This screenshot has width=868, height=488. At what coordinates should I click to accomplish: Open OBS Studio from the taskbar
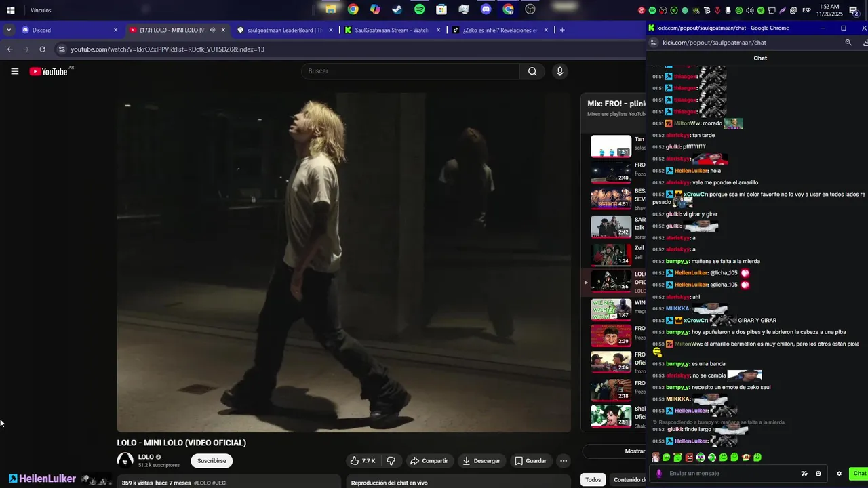pos(530,9)
